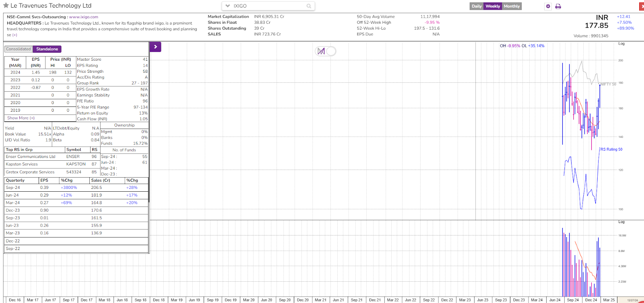644x303 pixels.
Task: Click the P/E Ratio 96 row
Action: 112,101
